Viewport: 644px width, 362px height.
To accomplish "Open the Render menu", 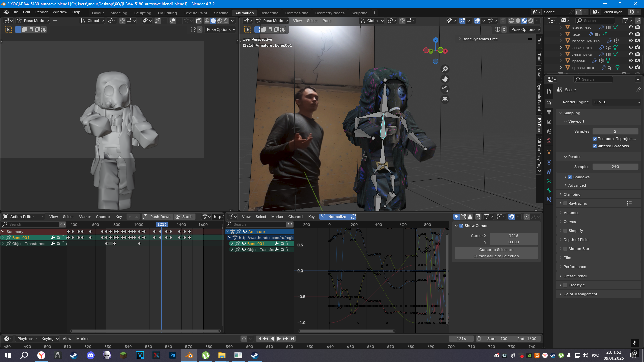I will pyautogui.click(x=41, y=12).
